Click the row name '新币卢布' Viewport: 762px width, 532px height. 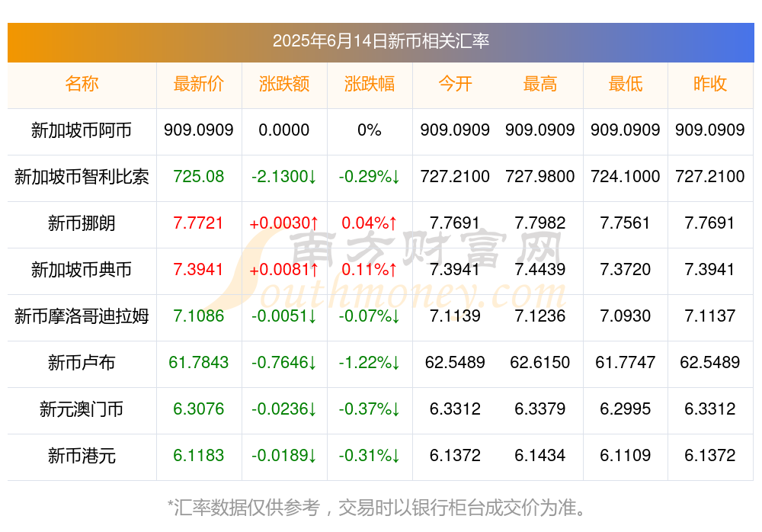coord(82,363)
